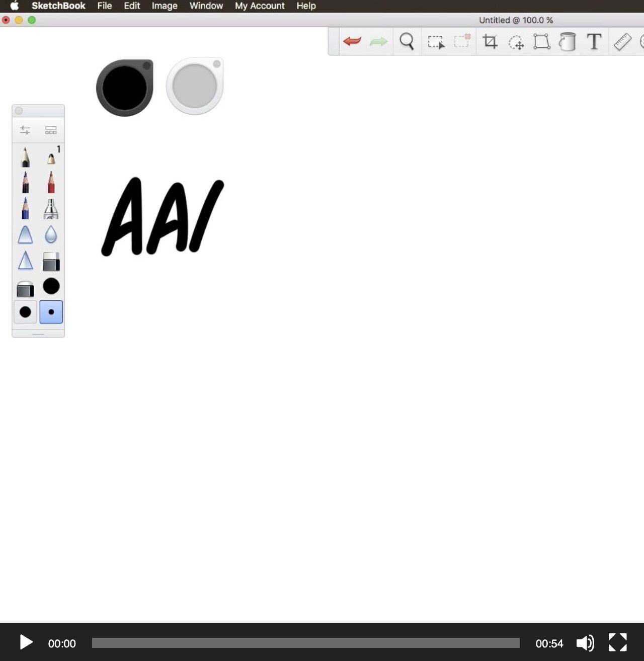Select the Ruler tool

point(622,42)
